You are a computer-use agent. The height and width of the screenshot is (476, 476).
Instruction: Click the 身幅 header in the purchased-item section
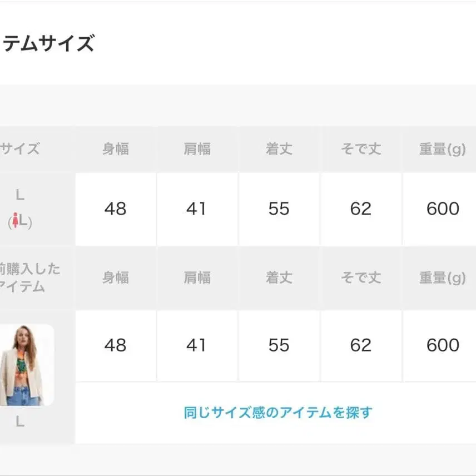coord(116,278)
